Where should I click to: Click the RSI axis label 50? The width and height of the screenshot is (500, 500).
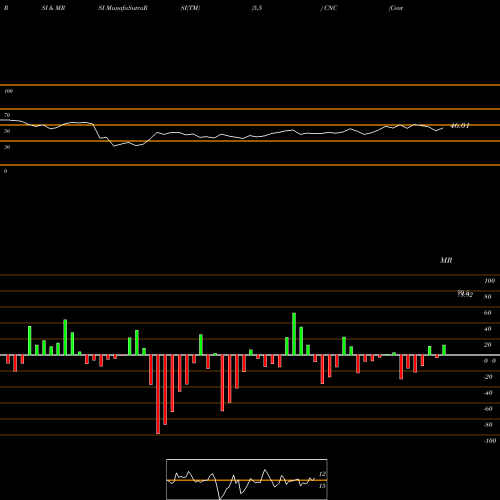coord(7,131)
